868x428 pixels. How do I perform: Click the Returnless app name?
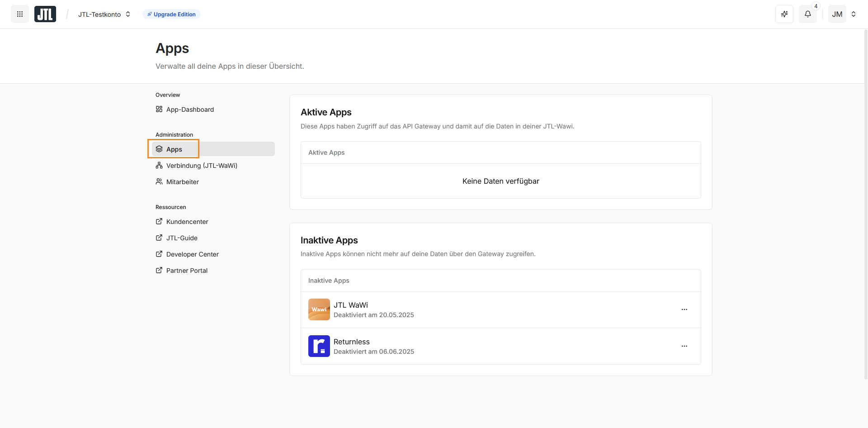(x=352, y=342)
